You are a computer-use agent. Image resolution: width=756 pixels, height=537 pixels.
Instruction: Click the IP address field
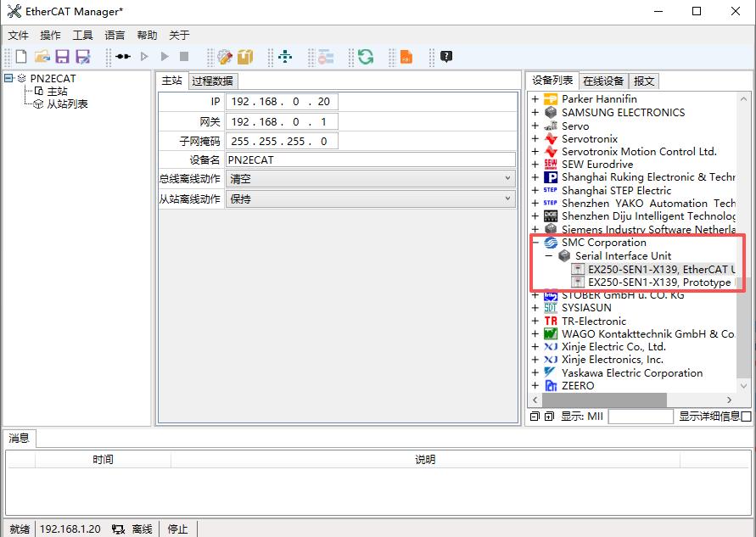282,102
